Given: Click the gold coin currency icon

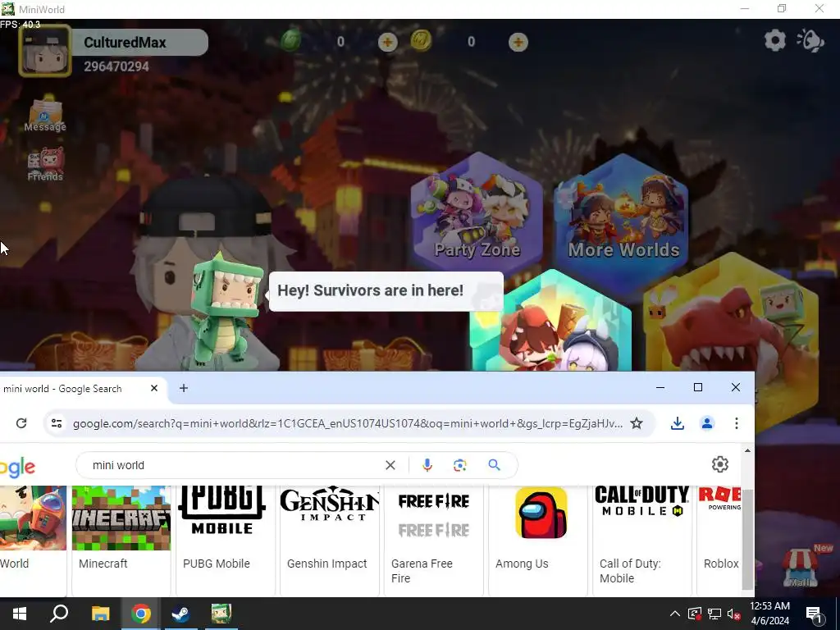Looking at the screenshot, I should [x=421, y=41].
